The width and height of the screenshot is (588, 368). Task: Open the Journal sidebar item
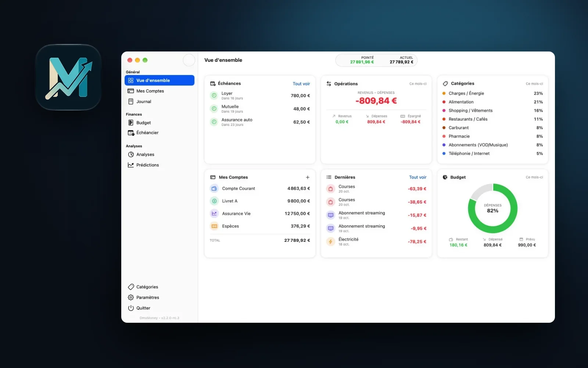click(159, 102)
